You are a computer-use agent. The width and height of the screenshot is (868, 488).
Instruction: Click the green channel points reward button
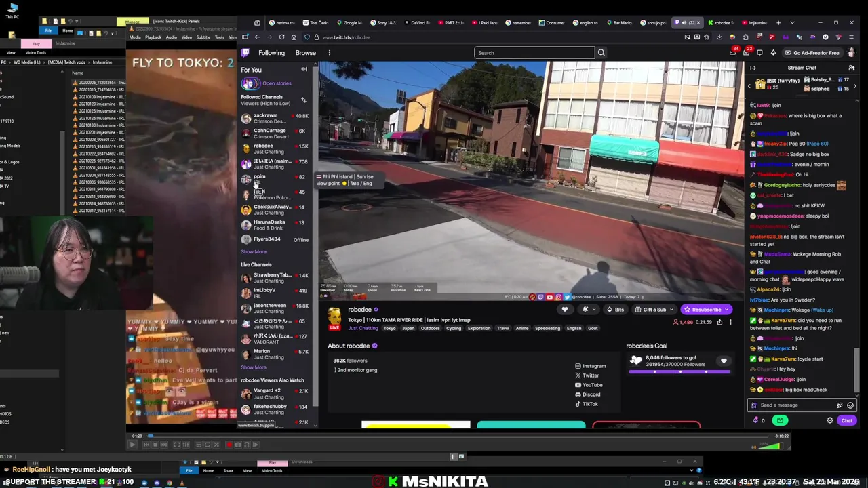(780, 420)
